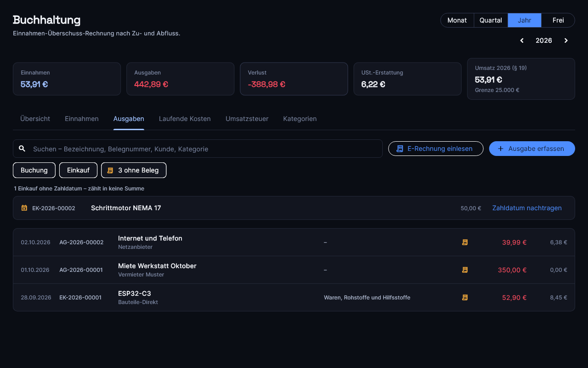588x368 pixels.
Task: Click E-Rechnung einlesen button
Action: click(436, 149)
